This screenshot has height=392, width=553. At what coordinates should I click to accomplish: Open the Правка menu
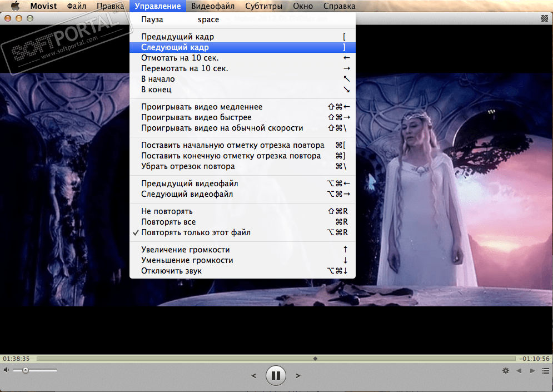(111, 6)
